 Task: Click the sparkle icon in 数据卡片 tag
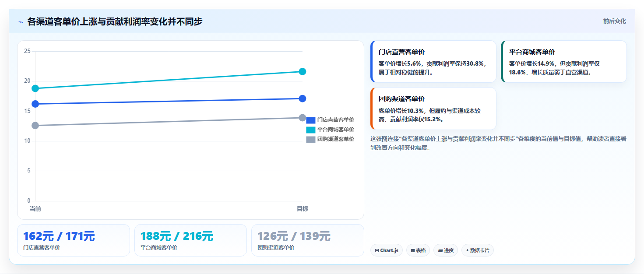(468, 250)
